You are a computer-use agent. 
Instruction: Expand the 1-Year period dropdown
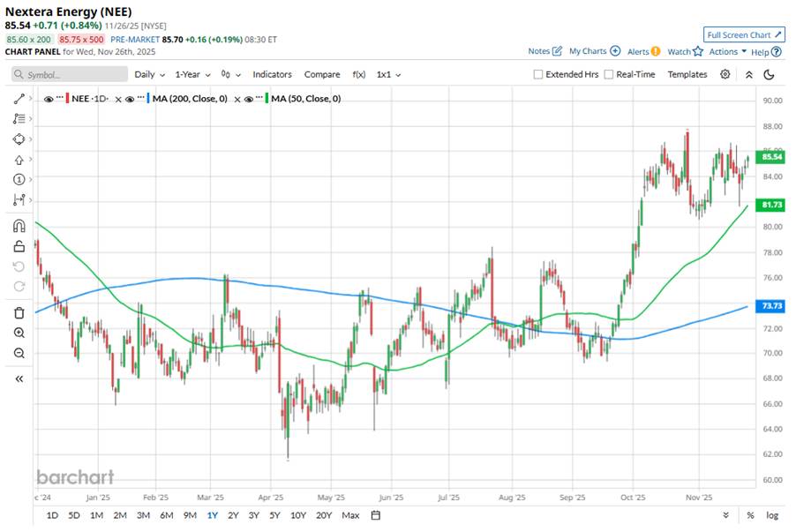point(191,75)
